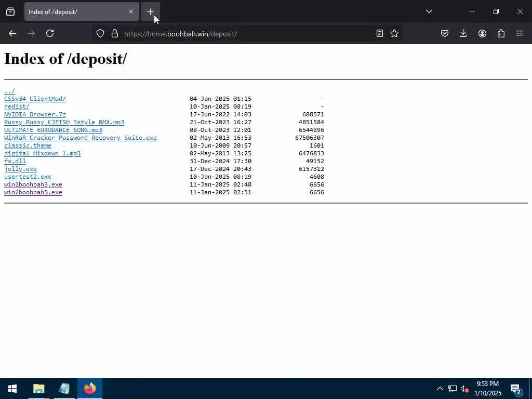Open the 3style_RMX.mp3 file link
The image size is (532, 399).
[64, 122]
